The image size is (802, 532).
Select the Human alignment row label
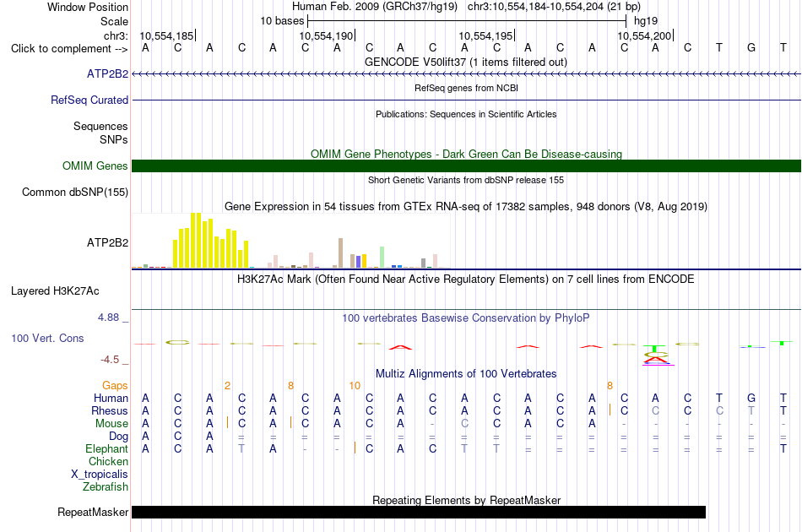pos(111,399)
